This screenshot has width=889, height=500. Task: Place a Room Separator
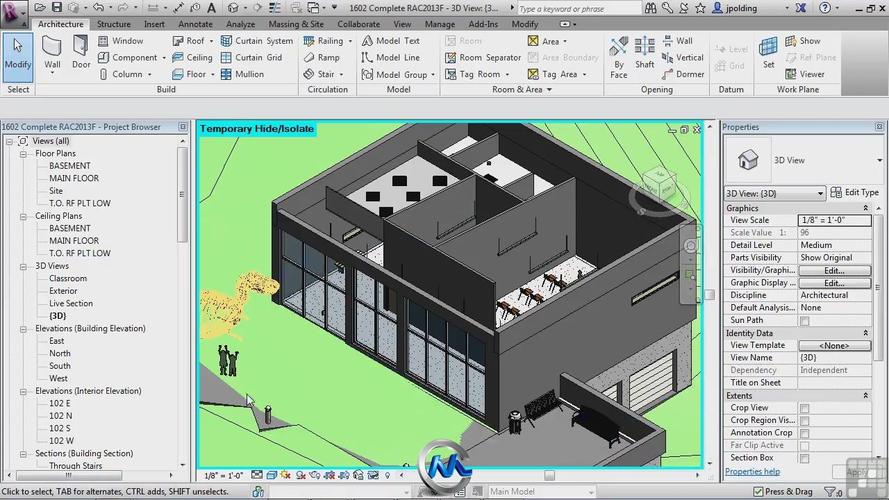(483, 57)
